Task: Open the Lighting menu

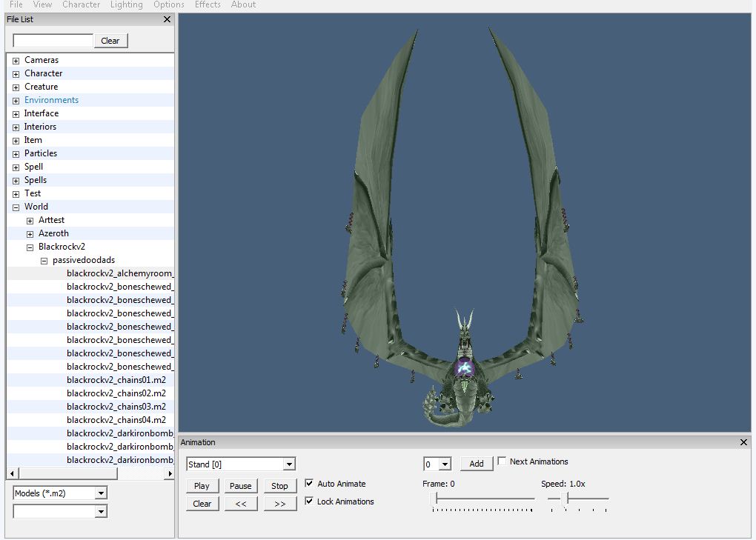Action: (x=126, y=4)
